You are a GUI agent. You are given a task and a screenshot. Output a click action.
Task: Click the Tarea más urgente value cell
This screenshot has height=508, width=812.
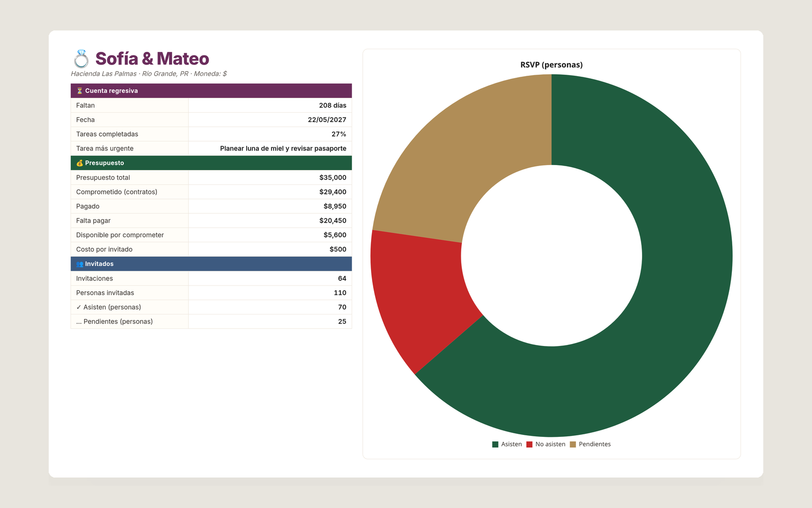coord(270,149)
